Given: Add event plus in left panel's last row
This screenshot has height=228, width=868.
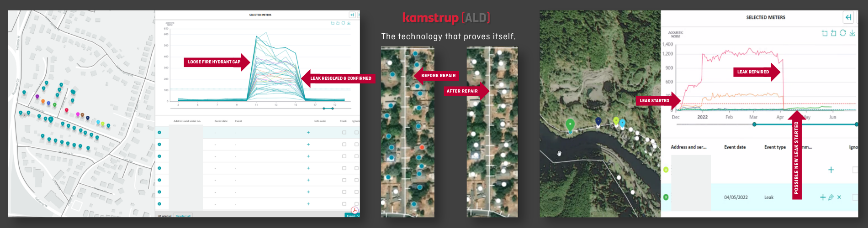Looking at the screenshot, I should (x=308, y=204).
